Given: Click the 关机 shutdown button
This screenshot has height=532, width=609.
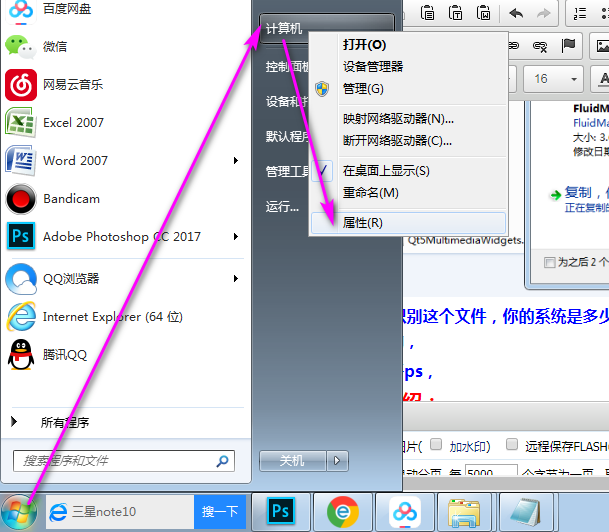Looking at the screenshot, I should tap(293, 461).
